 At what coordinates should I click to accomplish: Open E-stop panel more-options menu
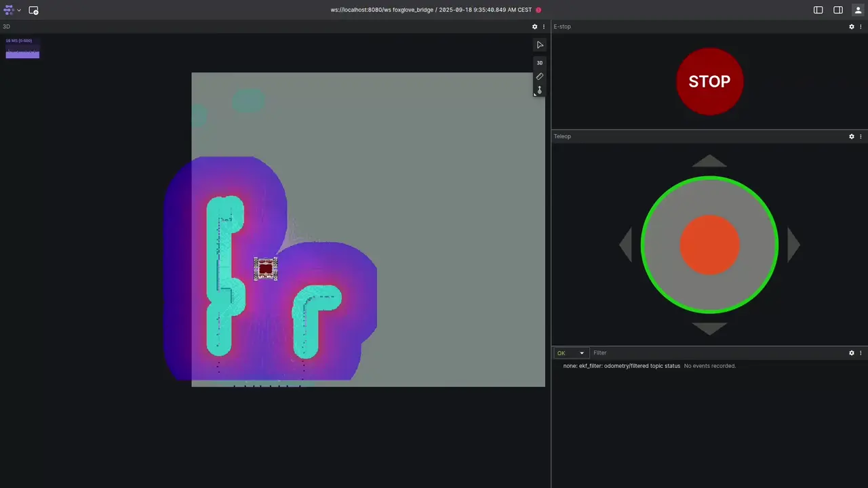point(861,27)
